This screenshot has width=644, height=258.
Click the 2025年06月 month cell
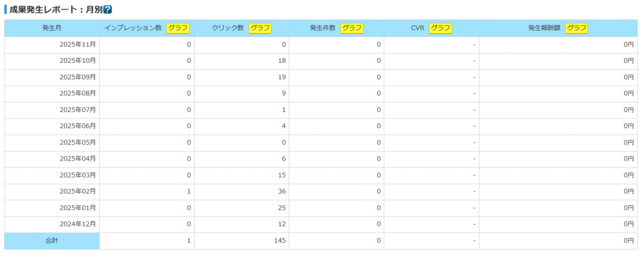pyautogui.click(x=79, y=126)
